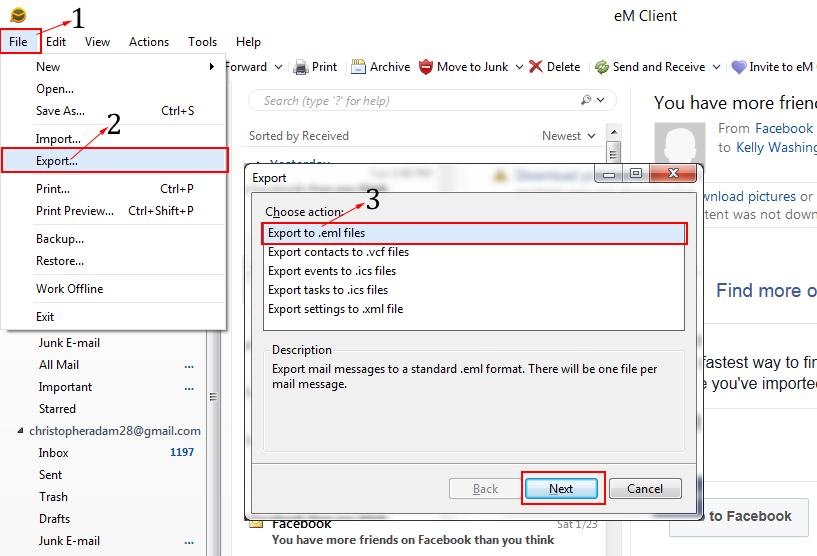This screenshot has height=556, width=817.
Task: Choose Print... in the File menu
Action: pos(114,189)
